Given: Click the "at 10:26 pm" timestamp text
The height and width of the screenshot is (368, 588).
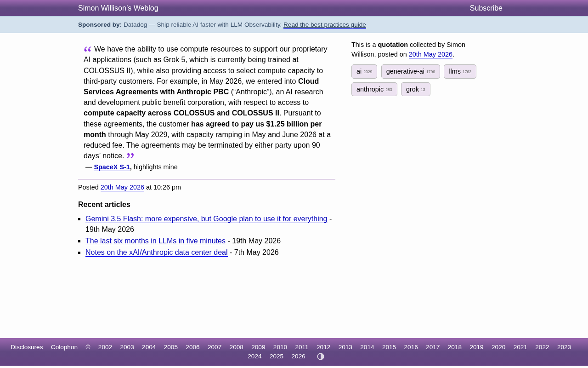Looking at the screenshot, I should (164, 187).
